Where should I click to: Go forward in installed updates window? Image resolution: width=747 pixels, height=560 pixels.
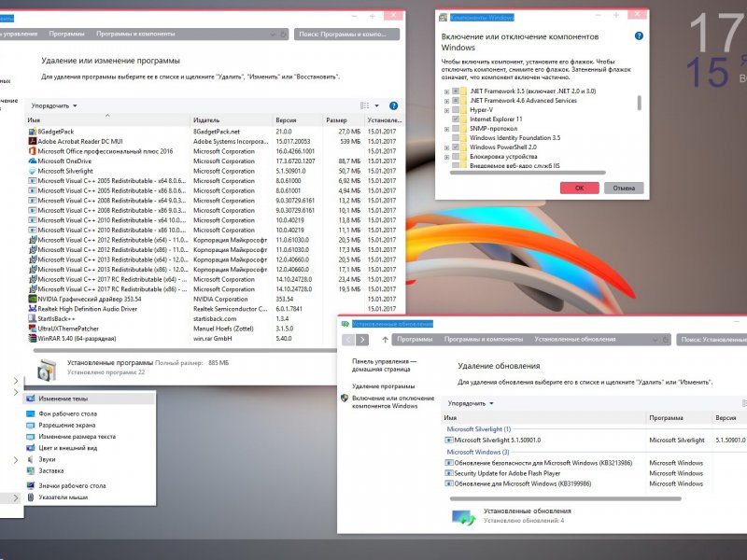coord(362,340)
